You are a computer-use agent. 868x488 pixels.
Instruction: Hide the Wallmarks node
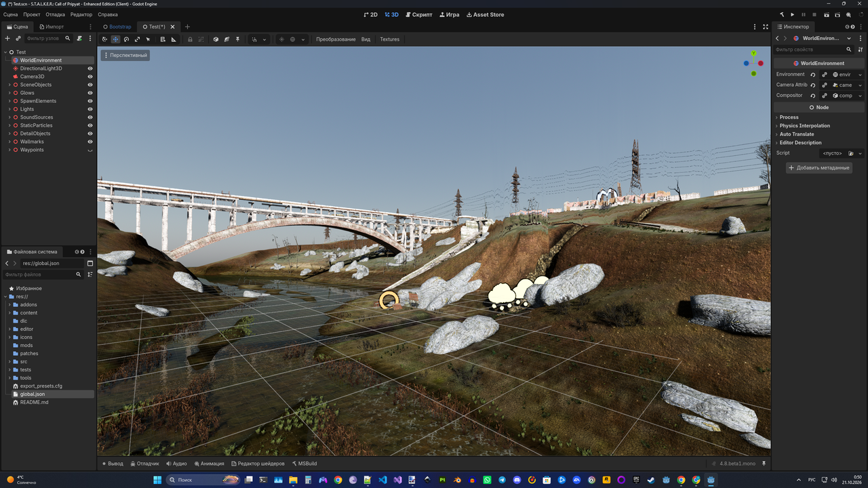point(90,142)
